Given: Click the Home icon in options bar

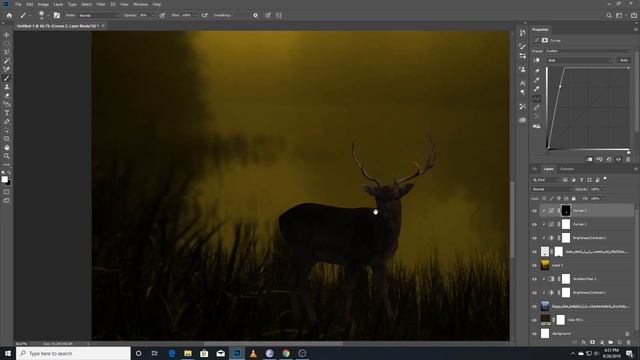Looking at the screenshot, I should tap(9, 15).
